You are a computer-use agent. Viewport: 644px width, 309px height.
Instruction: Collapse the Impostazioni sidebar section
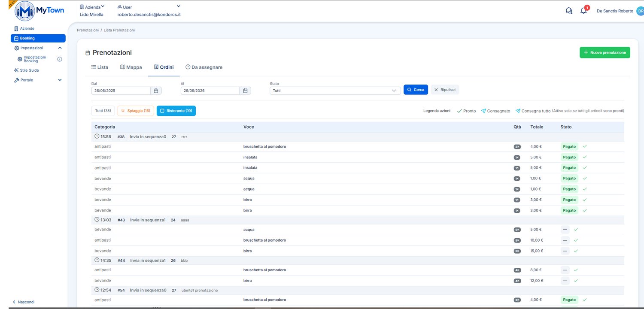(x=60, y=48)
